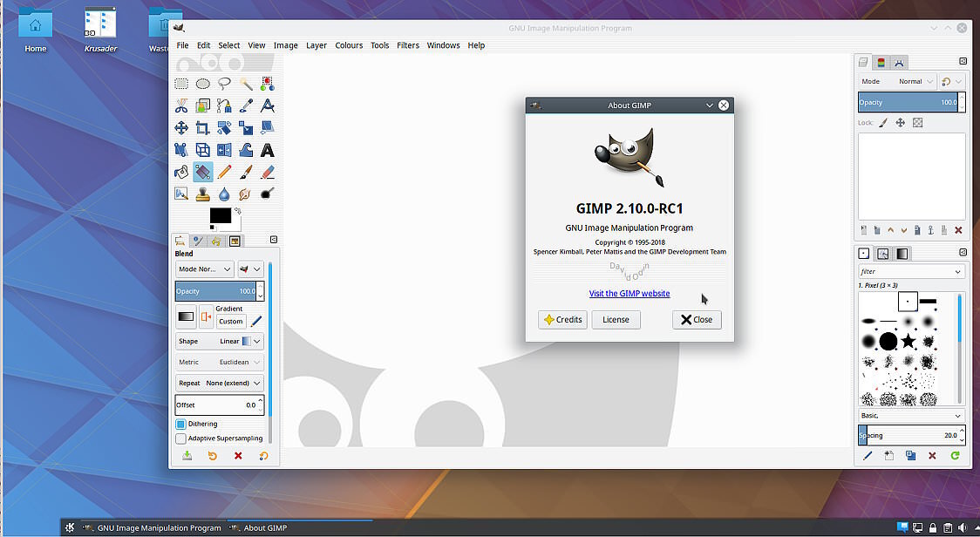The height and width of the screenshot is (537, 980).
Task: Select the Warp Transform wave tool
Action: (246, 150)
